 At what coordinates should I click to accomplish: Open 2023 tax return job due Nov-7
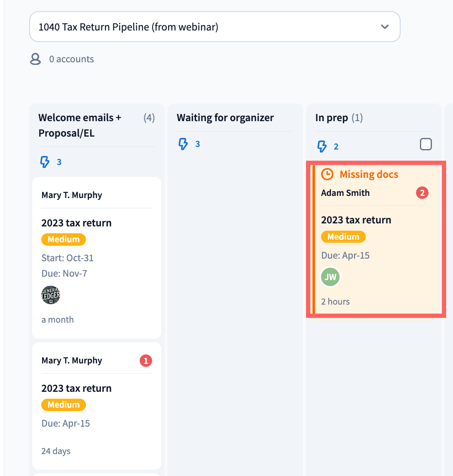pyautogui.click(x=76, y=223)
